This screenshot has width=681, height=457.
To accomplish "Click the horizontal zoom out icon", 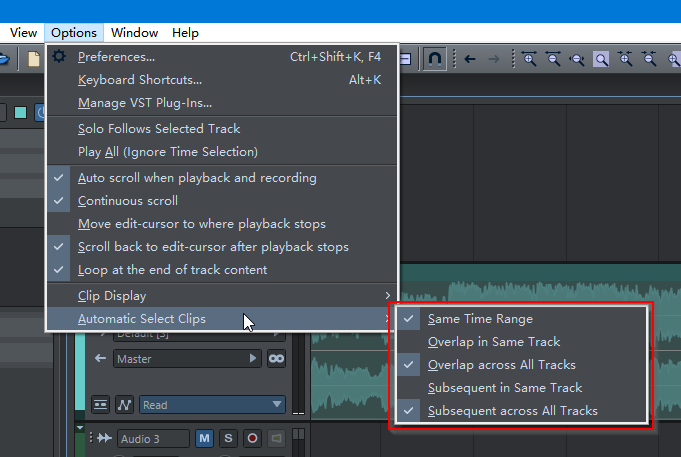I will (x=553, y=59).
